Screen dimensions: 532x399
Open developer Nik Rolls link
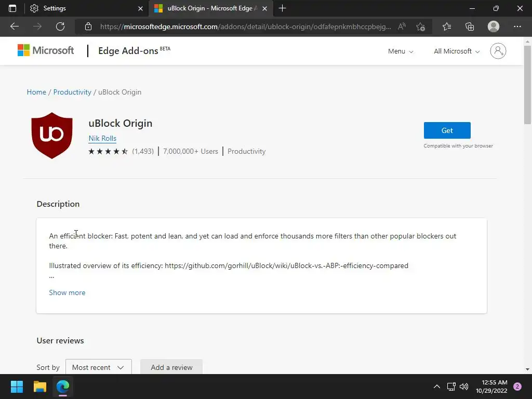pyautogui.click(x=102, y=138)
